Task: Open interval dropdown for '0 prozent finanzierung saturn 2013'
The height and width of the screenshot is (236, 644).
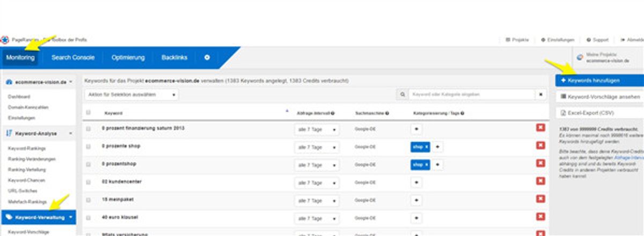Action: (317, 129)
